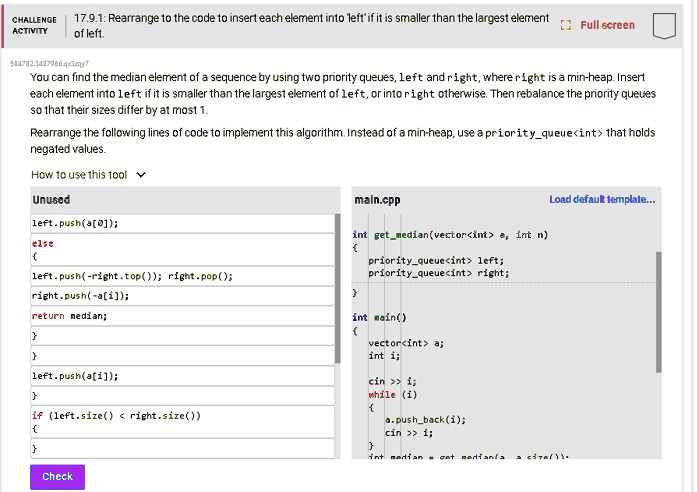Click the Unused panel heading

51,200
